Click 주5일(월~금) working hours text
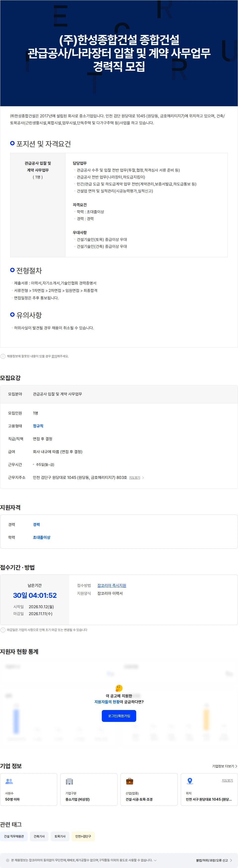This screenshot has height=868, width=238. (x=45, y=464)
